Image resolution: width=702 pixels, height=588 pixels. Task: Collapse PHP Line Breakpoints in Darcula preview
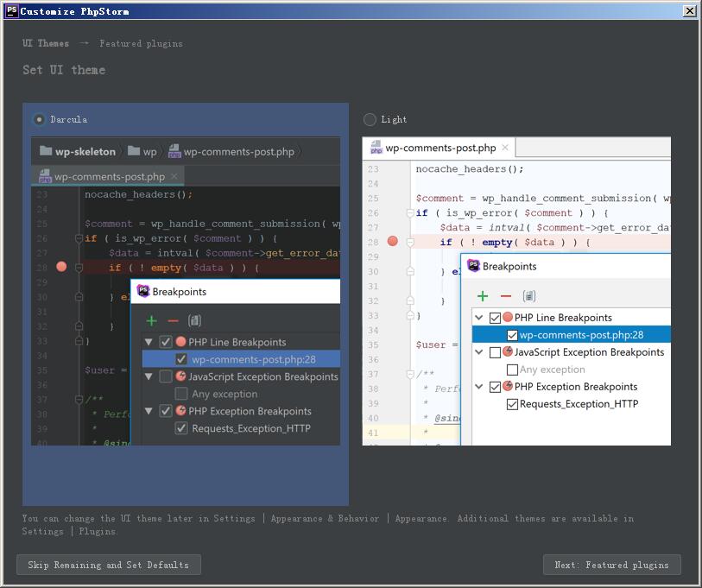pos(149,342)
